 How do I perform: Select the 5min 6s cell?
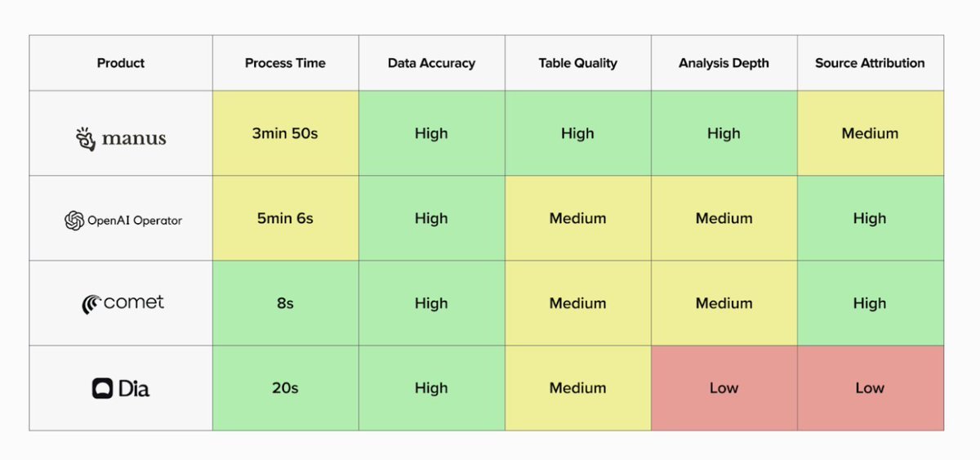pos(285,218)
